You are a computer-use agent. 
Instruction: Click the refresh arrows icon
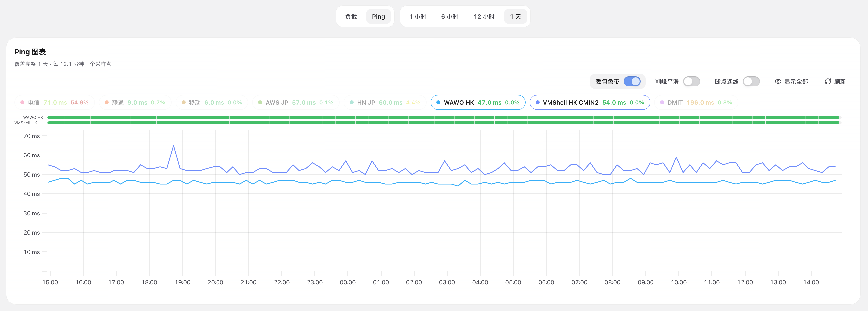point(828,82)
